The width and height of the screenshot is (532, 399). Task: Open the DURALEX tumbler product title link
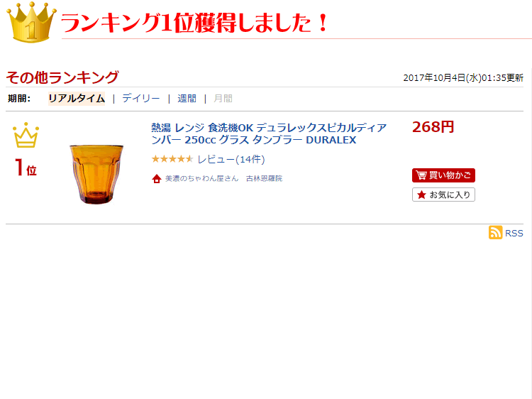click(269, 133)
